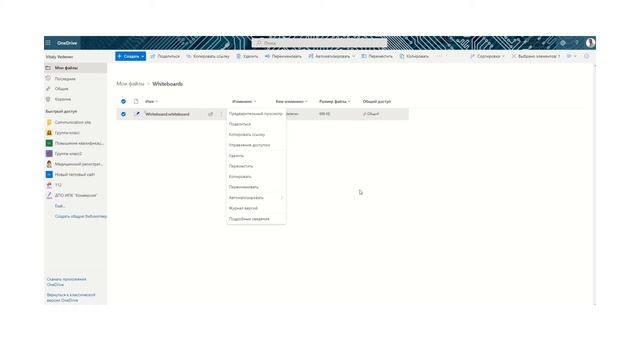Choose Копировать from the context menu

click(256, 176)
